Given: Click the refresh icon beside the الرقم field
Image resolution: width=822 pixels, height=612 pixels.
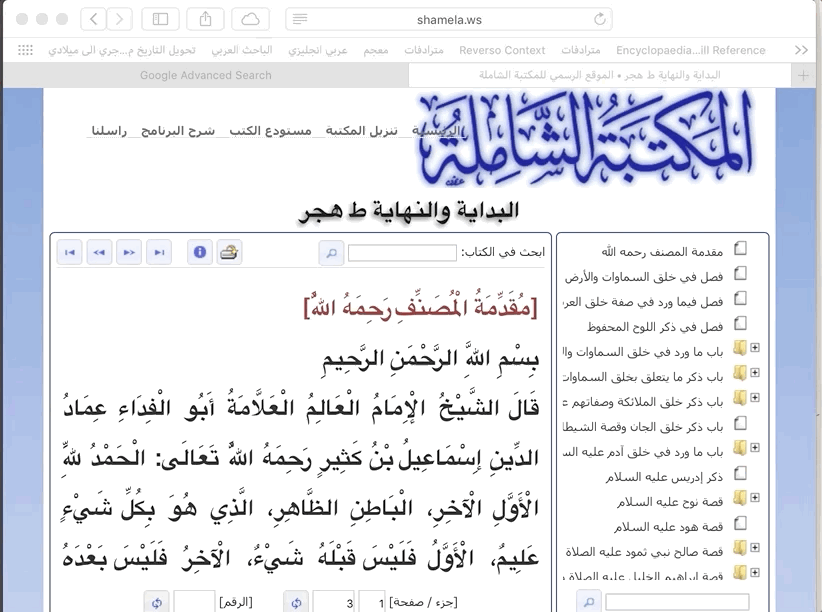Looking at the screenshot, I should click(x=157, y=603).
